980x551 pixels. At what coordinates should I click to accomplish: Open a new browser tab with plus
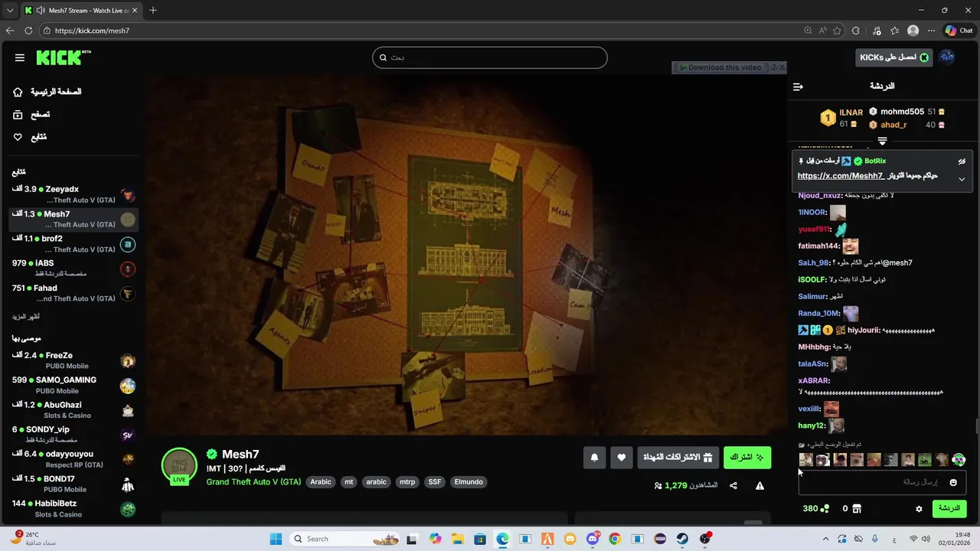click(x=153, y=11)
